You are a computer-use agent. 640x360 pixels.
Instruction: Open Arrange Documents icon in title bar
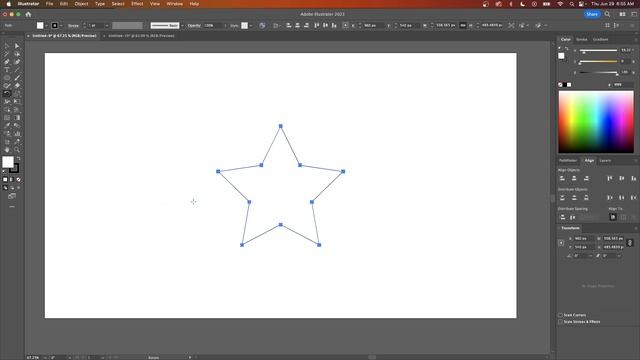tap(622, 14)
